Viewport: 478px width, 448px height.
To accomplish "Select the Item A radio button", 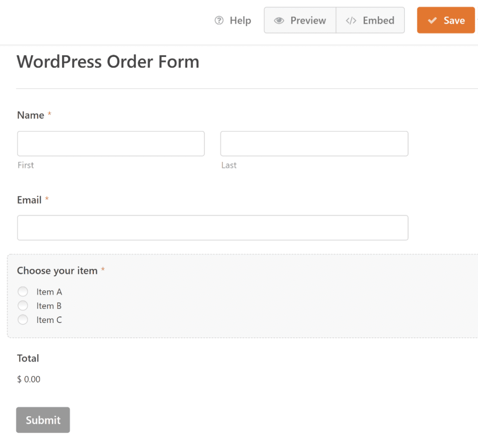I will click(x=23, y=292).
